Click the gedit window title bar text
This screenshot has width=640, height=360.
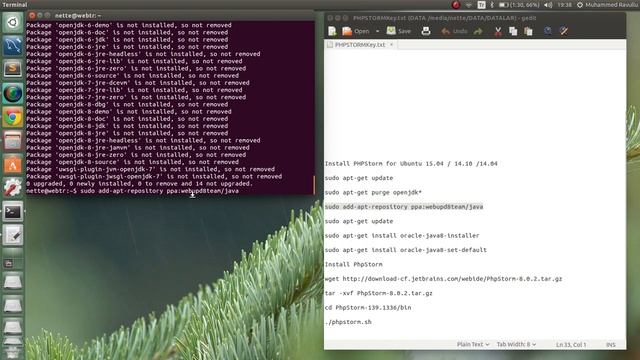(x=444, y=18)
